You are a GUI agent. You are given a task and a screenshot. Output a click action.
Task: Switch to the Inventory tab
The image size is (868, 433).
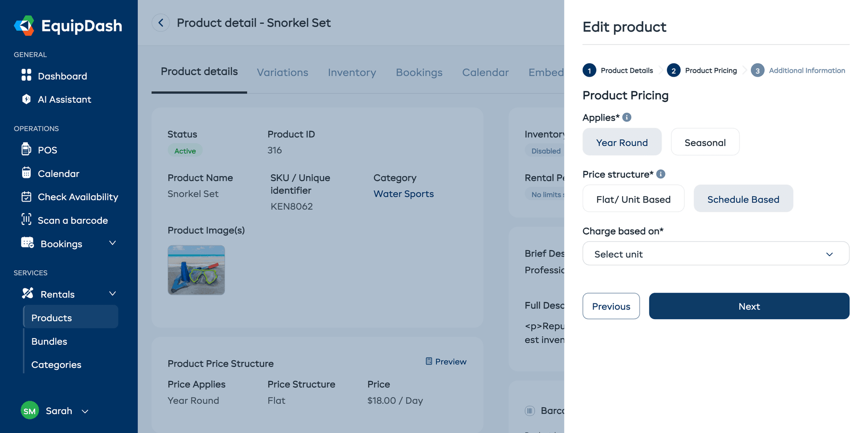coord(352,72)
